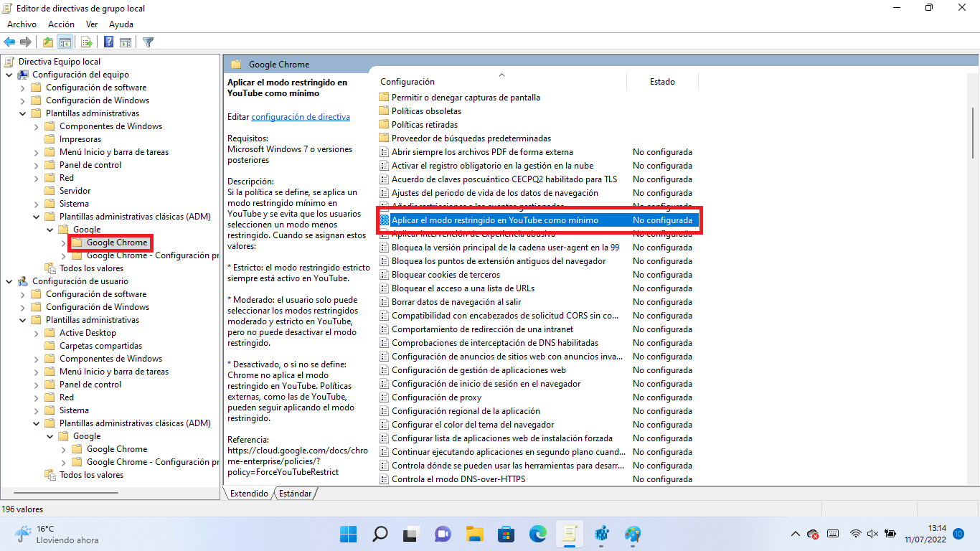
Task: Sort by the Estado column header
Action: (x=662, y=82)
